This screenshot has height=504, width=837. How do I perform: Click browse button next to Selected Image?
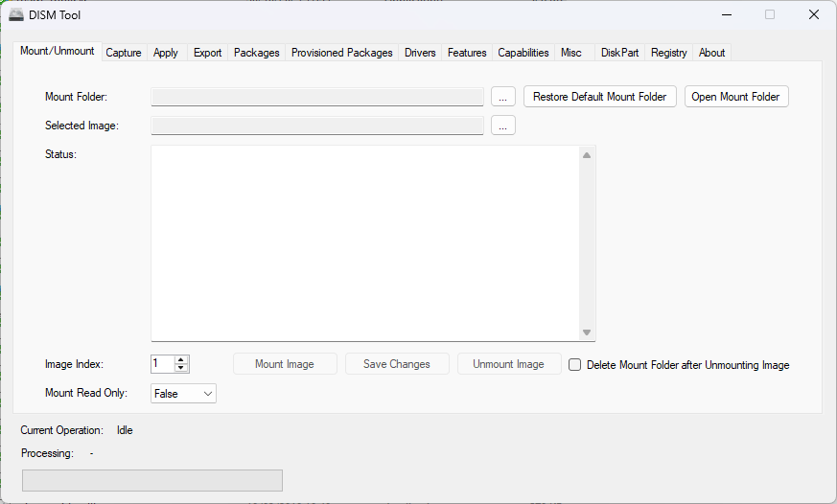coord(502,126)
